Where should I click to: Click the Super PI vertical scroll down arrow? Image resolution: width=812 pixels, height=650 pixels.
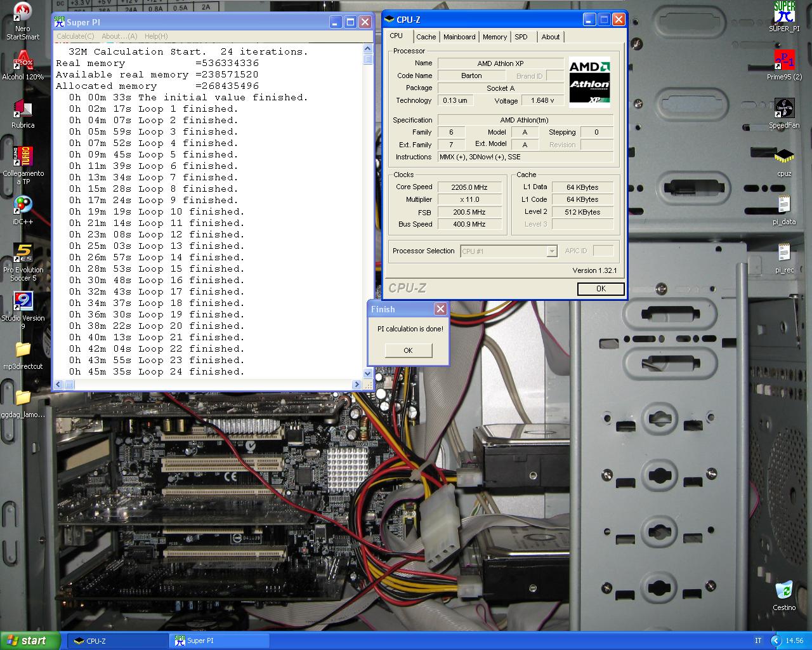click(368, 374)
